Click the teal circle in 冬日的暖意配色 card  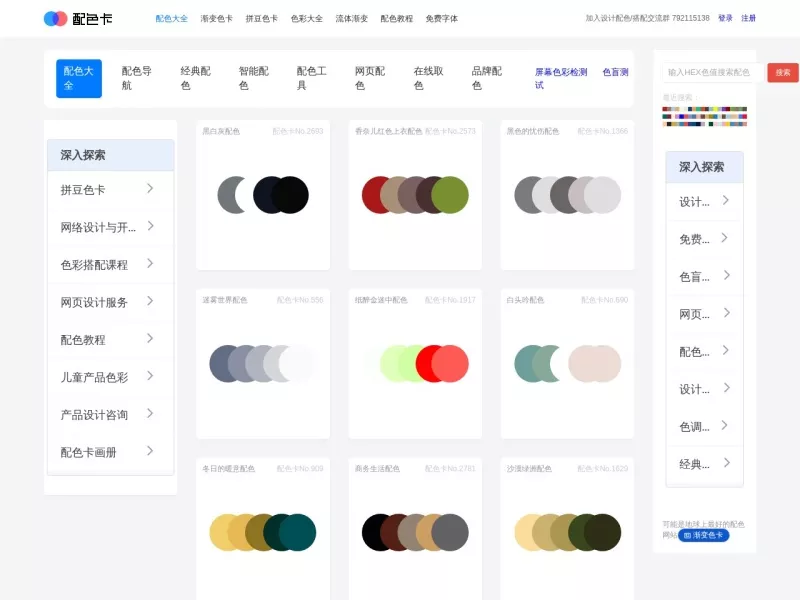point(297,533)
